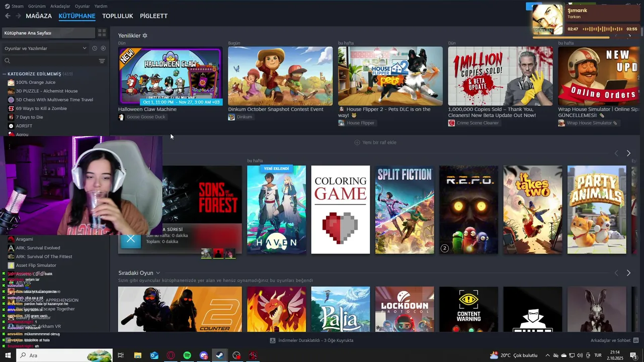This screenshot has width=644, height=362.
Task: Open Dinkum October Snapshot Contest Event
Action: click(276, 109)
